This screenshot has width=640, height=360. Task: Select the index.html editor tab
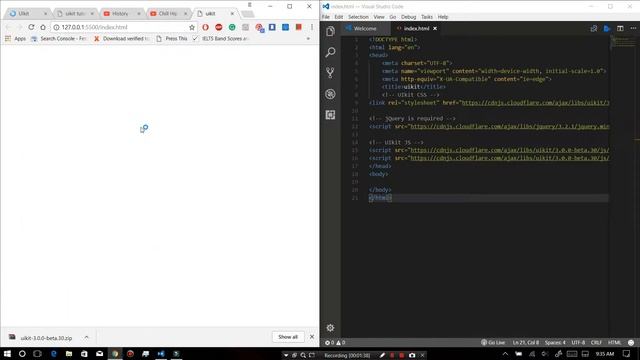(x=416, y=29)
